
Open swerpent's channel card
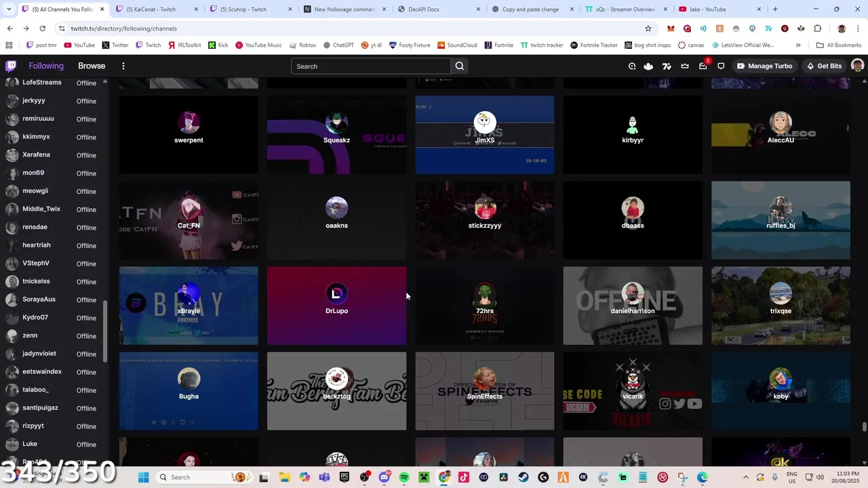pos(189,135)
